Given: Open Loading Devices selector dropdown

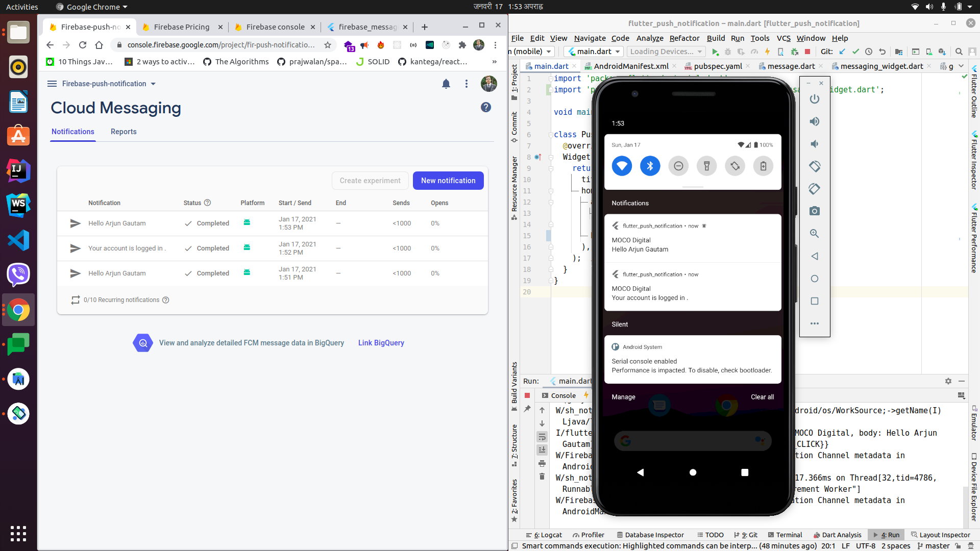Looking at the screenshot, I should click(x=666, y=52).
